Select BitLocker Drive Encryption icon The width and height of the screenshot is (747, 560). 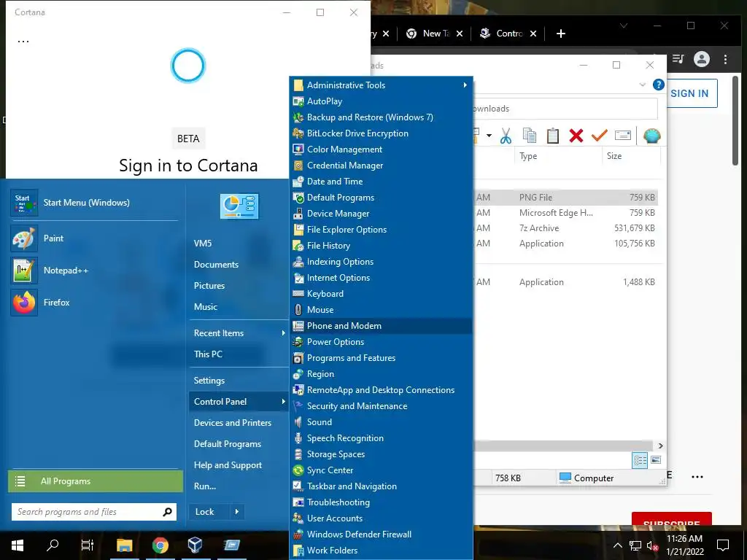(298, 133)
